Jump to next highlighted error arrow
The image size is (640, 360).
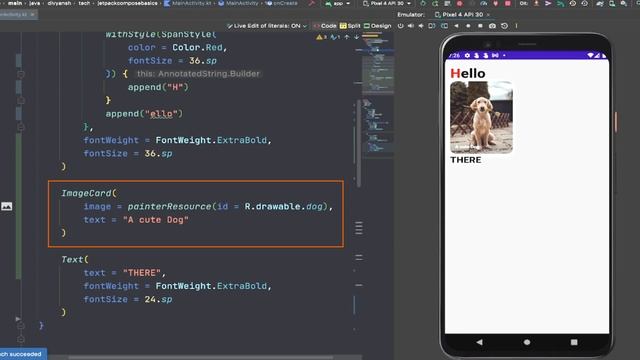pyautogui.click(x=356, y=37)
